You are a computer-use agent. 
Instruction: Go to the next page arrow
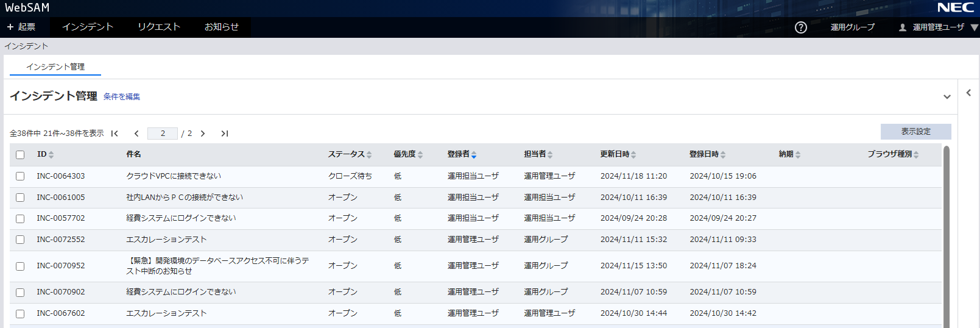pos(203,134)
